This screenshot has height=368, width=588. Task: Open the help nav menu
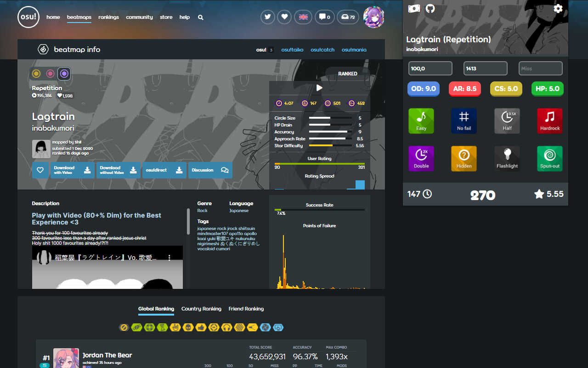tap(185, 17)
